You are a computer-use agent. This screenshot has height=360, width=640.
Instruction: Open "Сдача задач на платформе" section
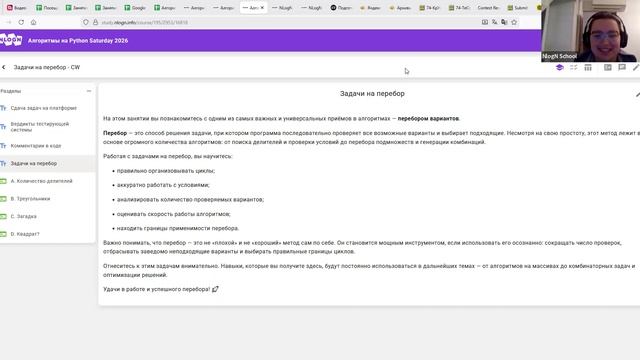click(44, 108)
